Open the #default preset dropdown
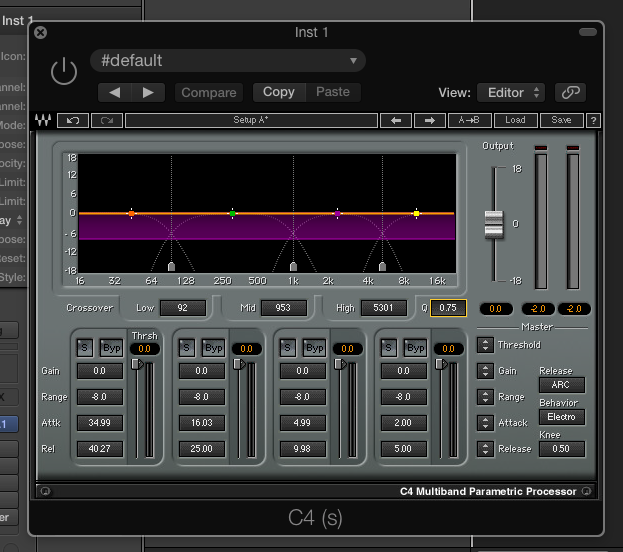 tap(228, 61)
